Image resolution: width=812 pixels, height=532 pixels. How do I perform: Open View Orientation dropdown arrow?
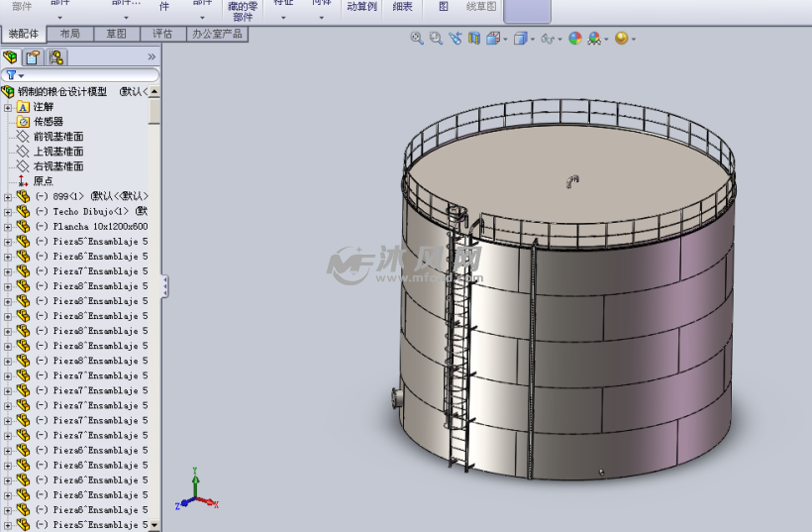(505, 40)
